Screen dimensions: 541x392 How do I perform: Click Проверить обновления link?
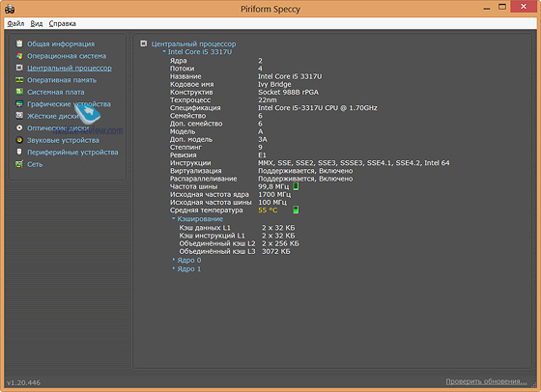[486, 381]
